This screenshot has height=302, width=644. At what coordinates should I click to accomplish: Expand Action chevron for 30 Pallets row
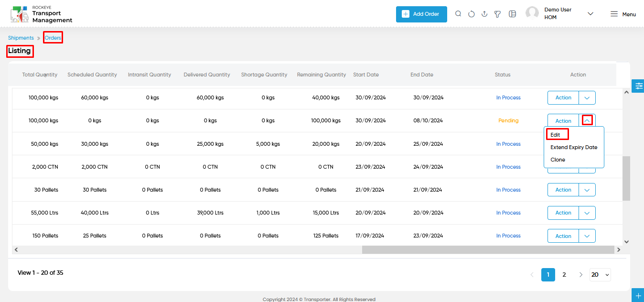pyautogui.click(x=587, y=190)
